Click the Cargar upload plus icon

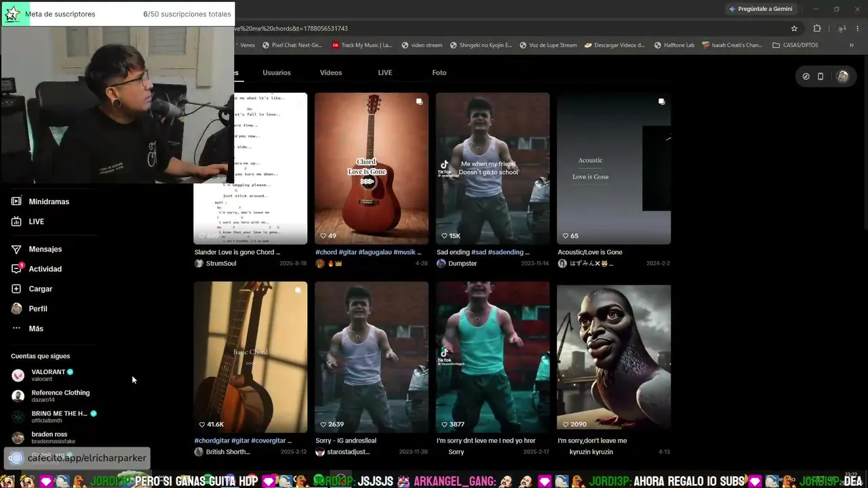[16, 289]
